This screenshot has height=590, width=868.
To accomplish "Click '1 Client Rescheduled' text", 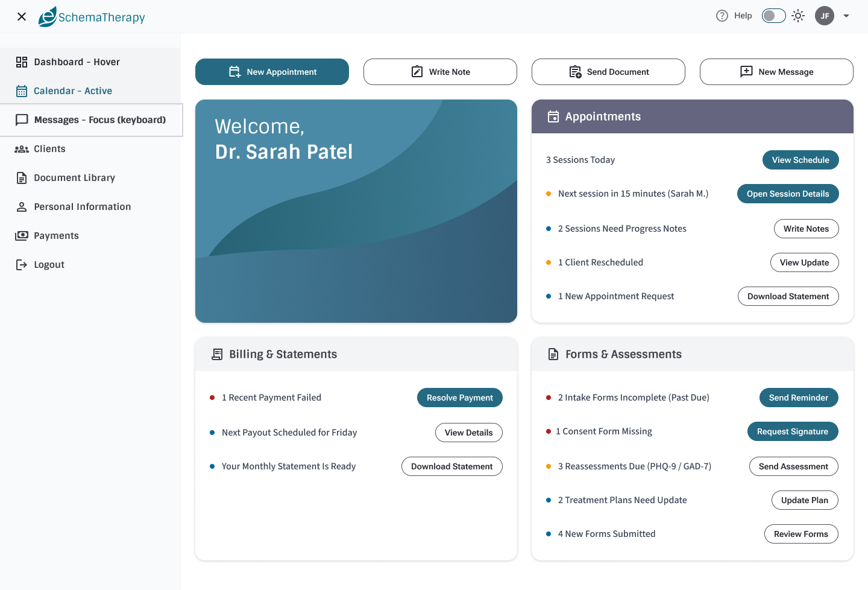I will click(x=600, y=262).
